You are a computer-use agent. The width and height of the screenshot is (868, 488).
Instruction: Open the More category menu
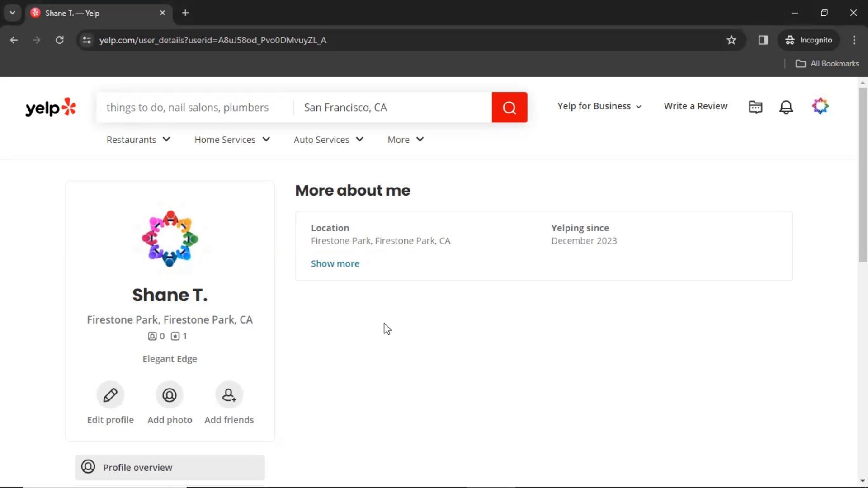click(x=405, y=140)
